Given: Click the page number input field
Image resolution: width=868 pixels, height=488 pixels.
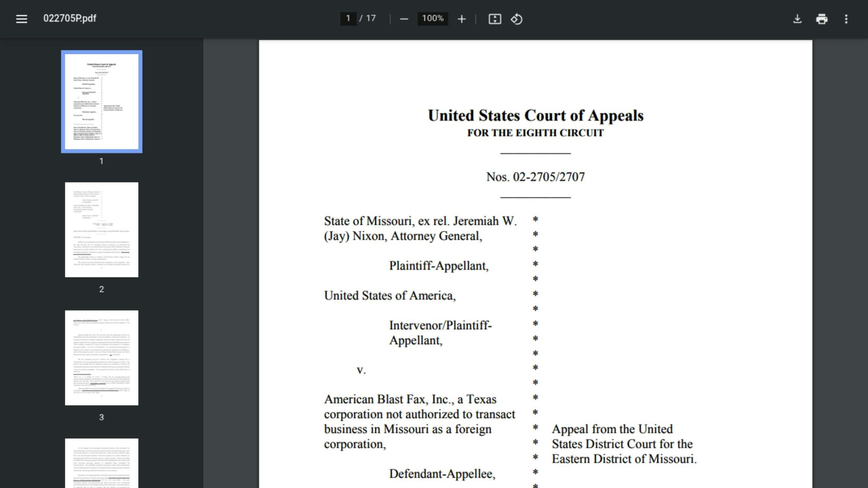Looking at the screenshot, I should [x=348, y=19].
